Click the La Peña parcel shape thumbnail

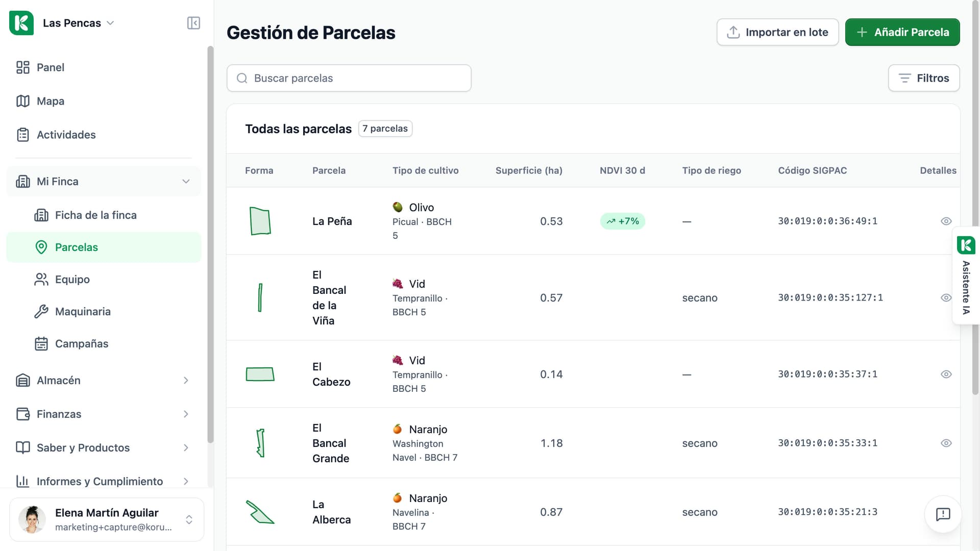(260, 221)
